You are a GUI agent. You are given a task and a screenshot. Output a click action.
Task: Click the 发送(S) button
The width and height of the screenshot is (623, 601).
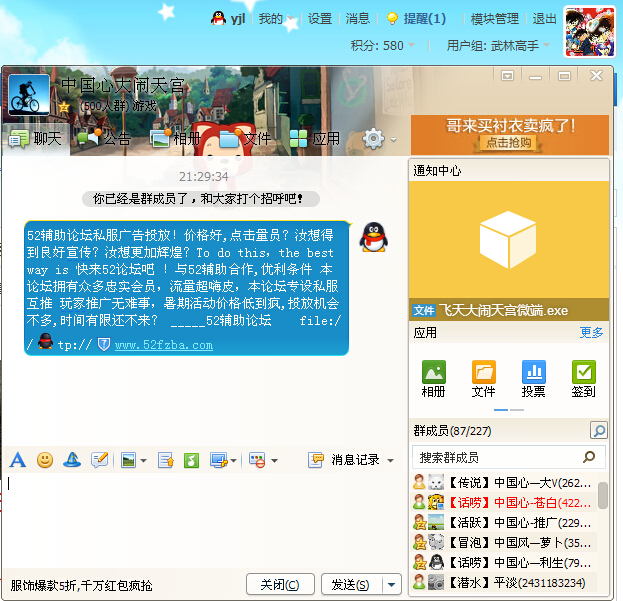click(351, 584)
